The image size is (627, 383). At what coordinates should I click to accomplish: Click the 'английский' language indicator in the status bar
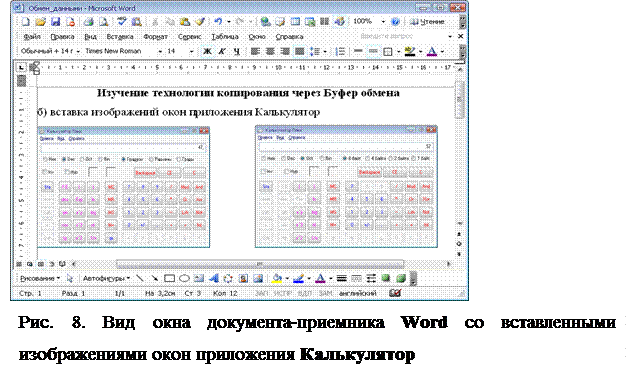357,293
